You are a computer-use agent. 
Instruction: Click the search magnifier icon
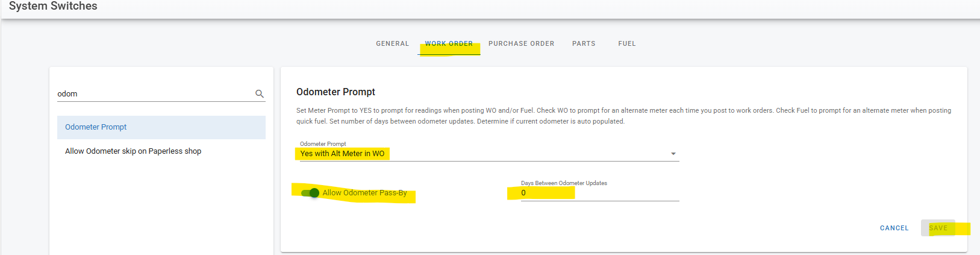pos(260,94)
